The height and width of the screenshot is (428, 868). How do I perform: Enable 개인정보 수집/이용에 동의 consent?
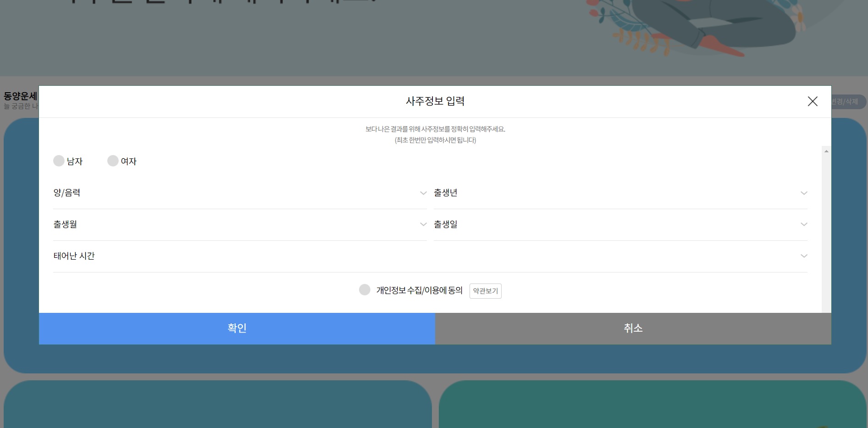[x=365, y=289]
